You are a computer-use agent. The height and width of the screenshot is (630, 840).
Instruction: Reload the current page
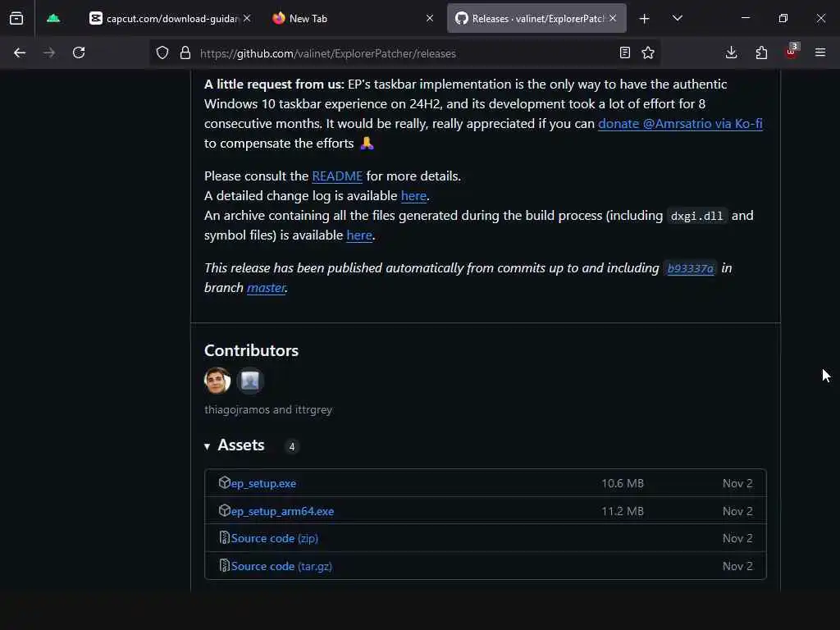79,52
